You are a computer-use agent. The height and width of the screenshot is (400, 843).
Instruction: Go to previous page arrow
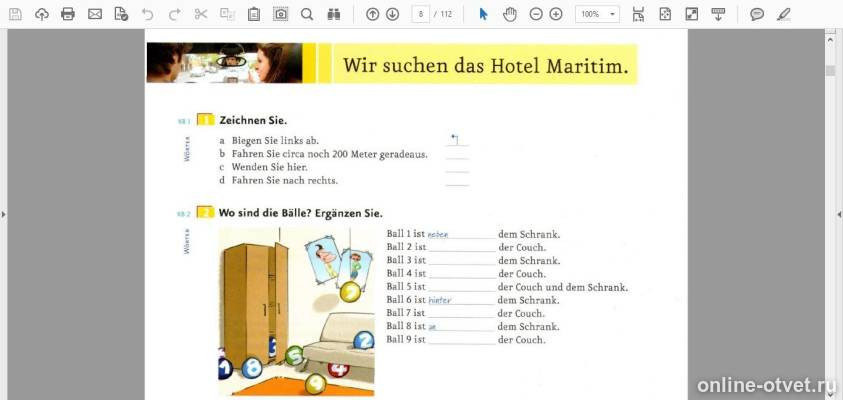point(373,15)
